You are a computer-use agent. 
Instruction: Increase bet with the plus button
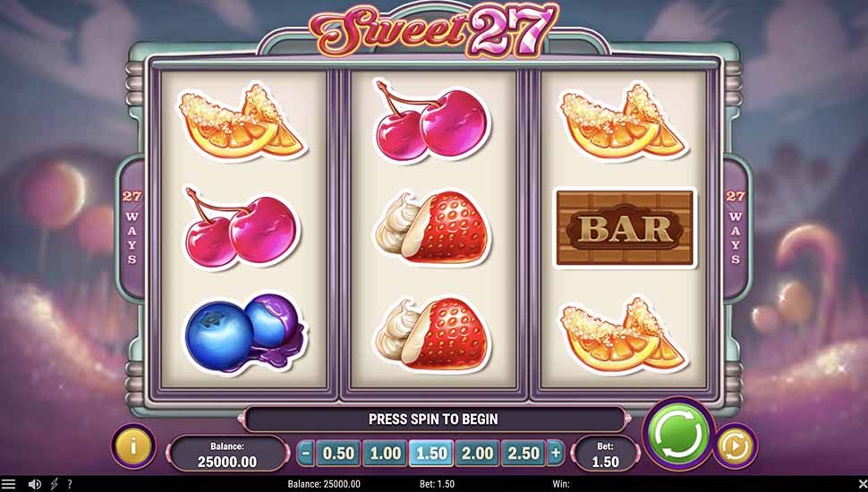click(555, 454)
